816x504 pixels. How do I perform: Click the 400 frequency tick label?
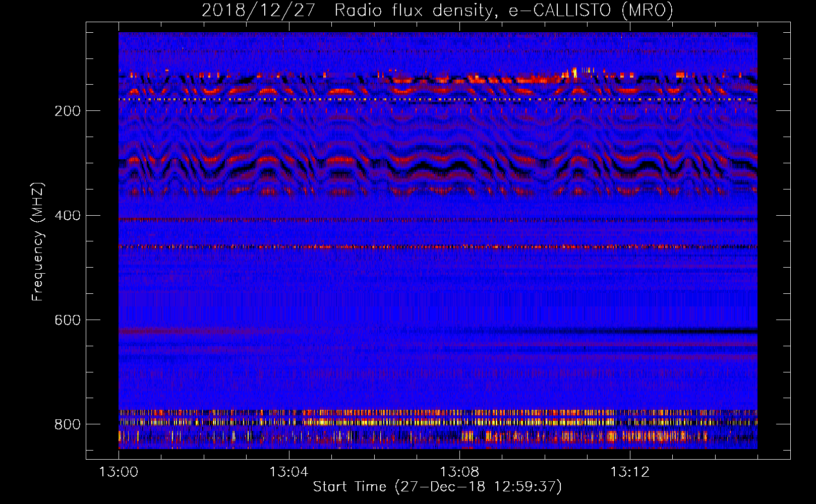67,216
